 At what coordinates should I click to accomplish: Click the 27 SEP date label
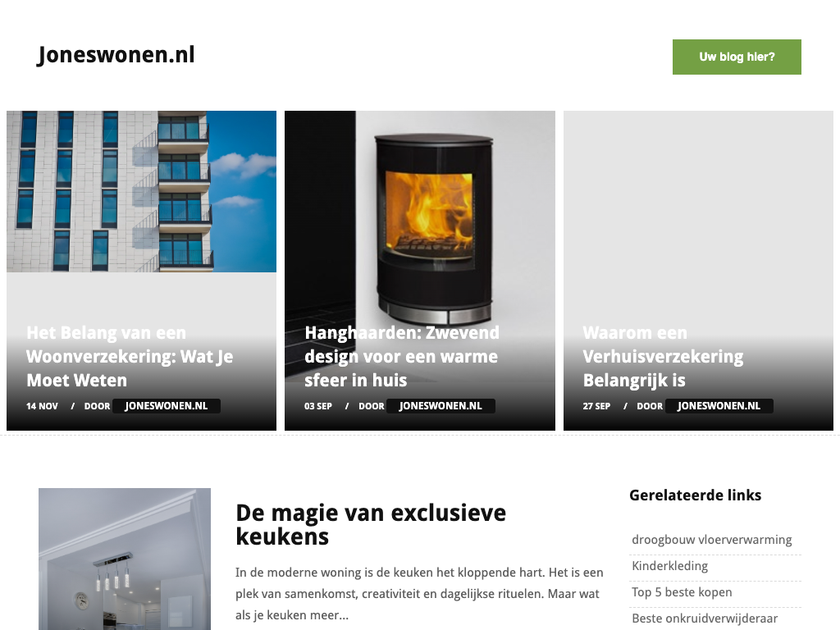(x=596, y=406)
